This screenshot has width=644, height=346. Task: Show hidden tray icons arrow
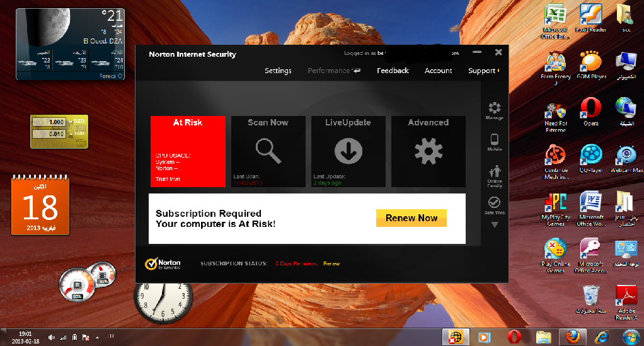tap(97, 337)
